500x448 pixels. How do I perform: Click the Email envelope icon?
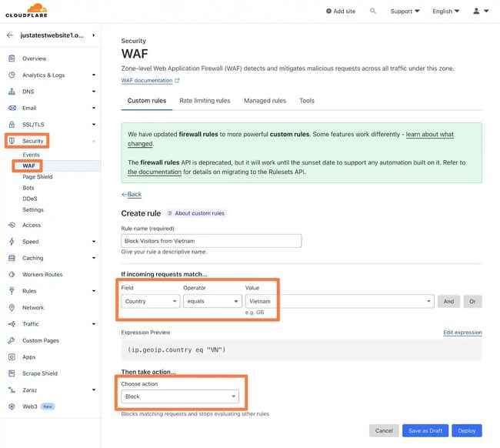click(x=12, y=108)
